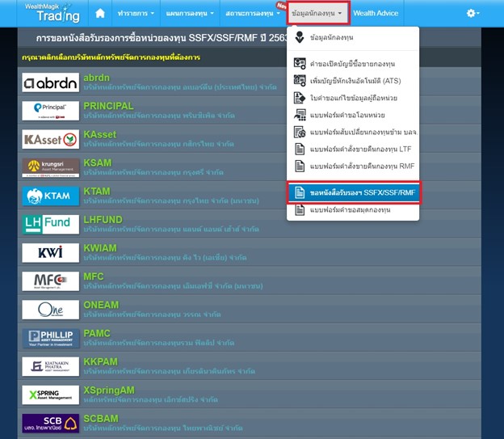
Task: Click the unit transfer form icon
Action: pos(300,115)
